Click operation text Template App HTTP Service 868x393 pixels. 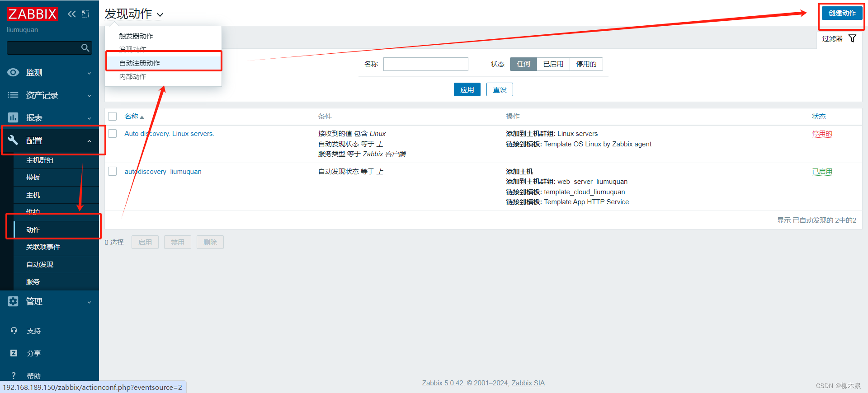coord(586,202)
